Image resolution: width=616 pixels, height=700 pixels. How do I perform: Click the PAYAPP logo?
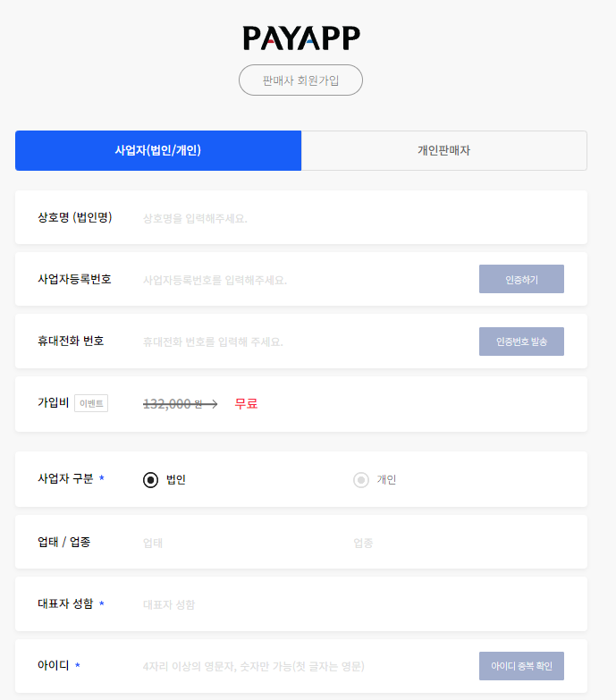301,38
